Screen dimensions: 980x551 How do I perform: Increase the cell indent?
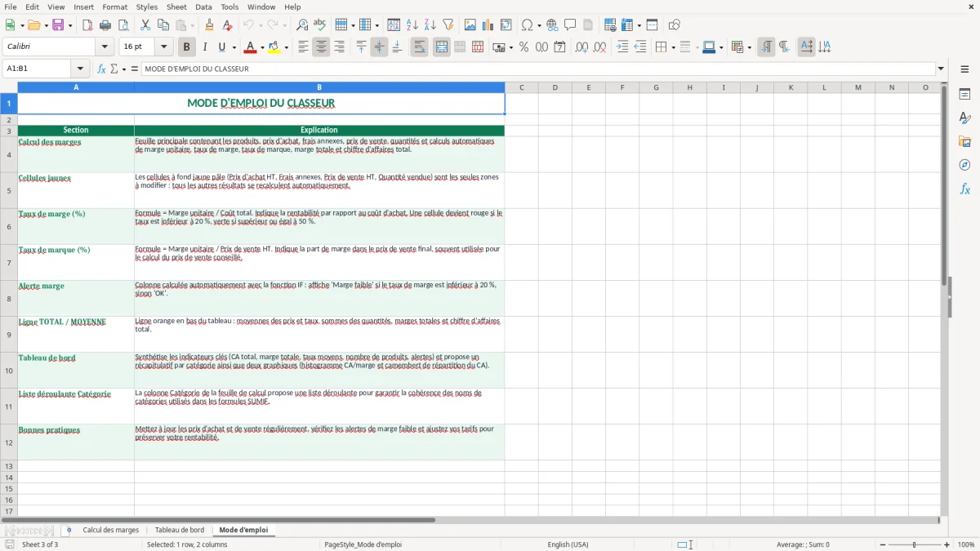pyautogui.click(x=622, y=47)
